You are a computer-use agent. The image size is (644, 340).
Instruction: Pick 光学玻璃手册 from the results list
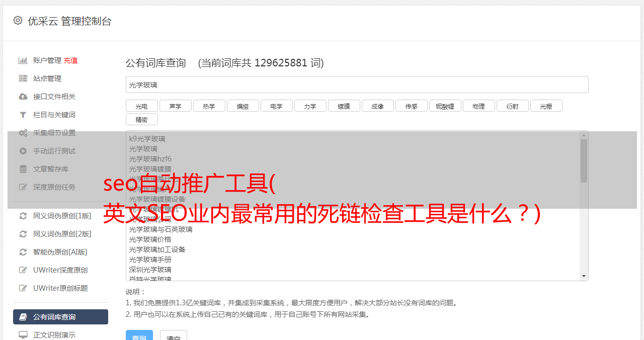point(150,260)
